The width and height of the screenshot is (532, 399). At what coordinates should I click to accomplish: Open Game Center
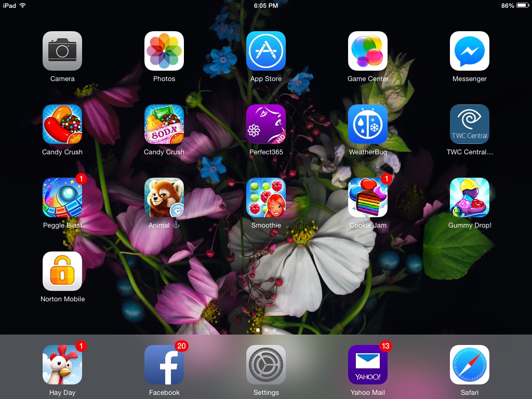(x=367, y=51)
